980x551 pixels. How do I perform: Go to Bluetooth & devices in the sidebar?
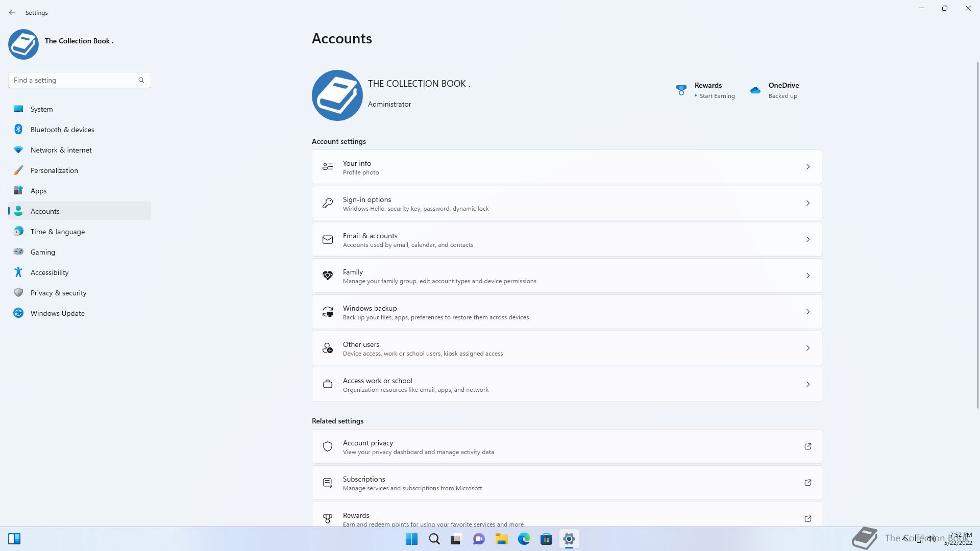pos(80,129)
